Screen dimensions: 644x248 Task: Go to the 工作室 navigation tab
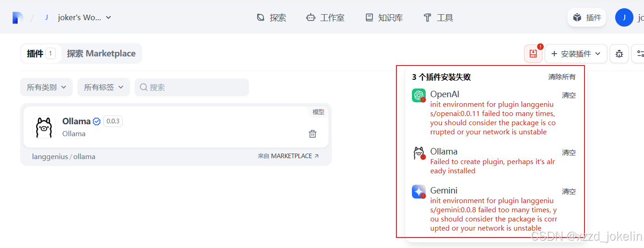pyautogui.click(x=325, y=17)
